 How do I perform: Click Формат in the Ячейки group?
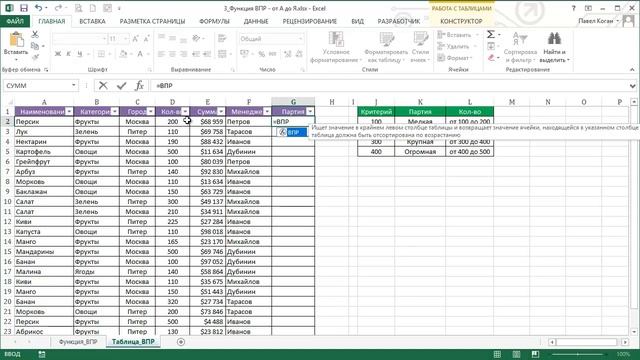[x=456, y=58]
